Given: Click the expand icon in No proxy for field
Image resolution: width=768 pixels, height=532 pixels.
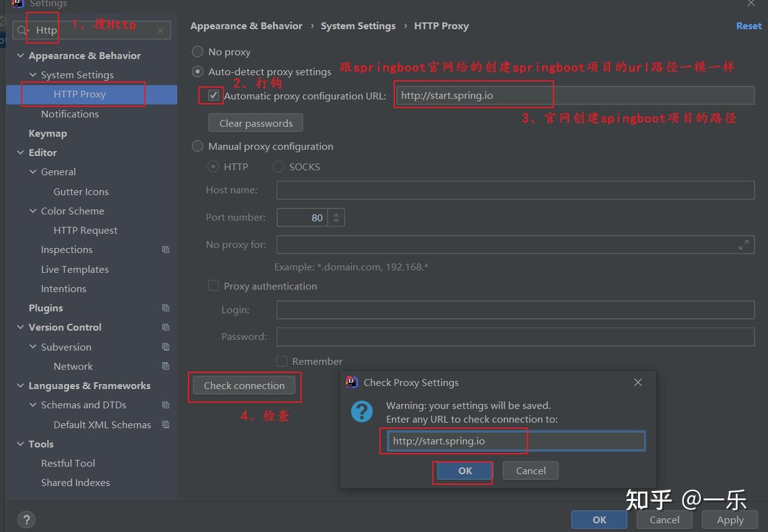Looking at the screenshot, I should [744, 244].
